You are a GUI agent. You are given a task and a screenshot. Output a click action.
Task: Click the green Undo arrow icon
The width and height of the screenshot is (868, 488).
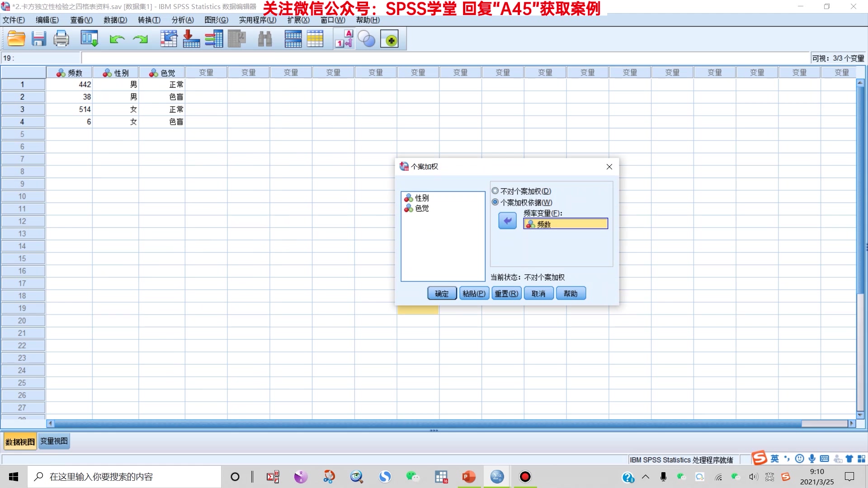[117, 39]
